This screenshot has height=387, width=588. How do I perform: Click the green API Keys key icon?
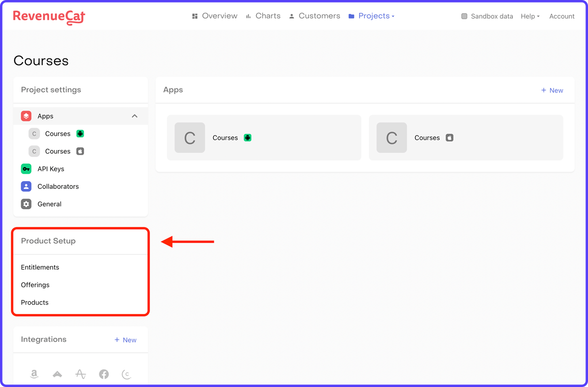click(x=26, y=169)
